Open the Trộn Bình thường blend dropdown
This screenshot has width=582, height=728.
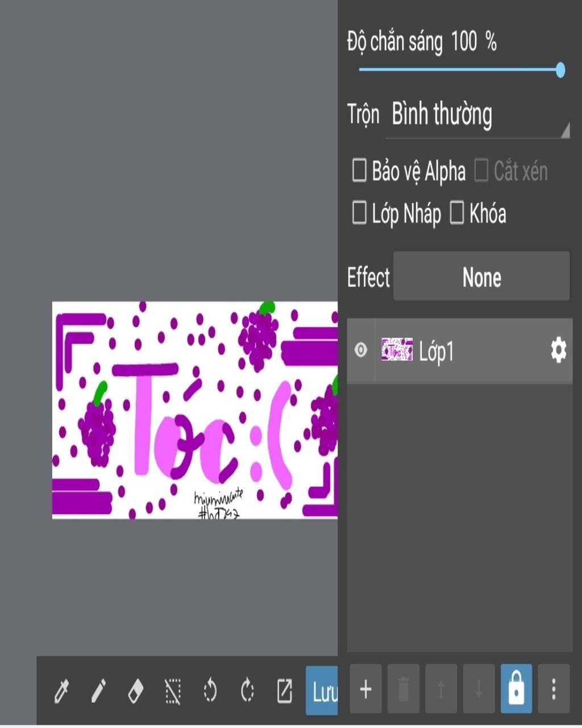click(x=477, y=115)
